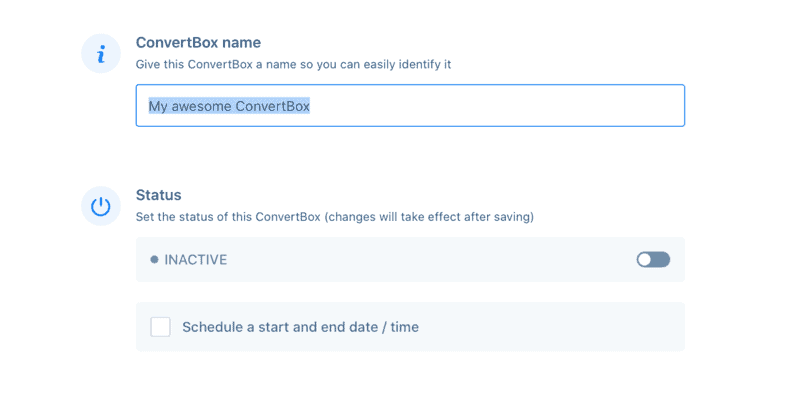This screenshot has width=800, height=408.
Task: Click the white knob of the status toggle
Action: coord(644,260)
